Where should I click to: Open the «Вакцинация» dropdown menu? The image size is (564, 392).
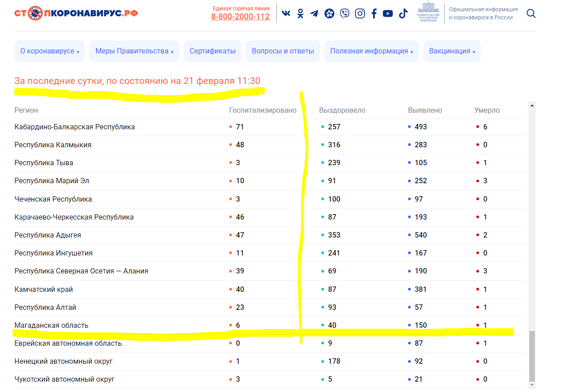pyautogui.click(x=452, y=51)
